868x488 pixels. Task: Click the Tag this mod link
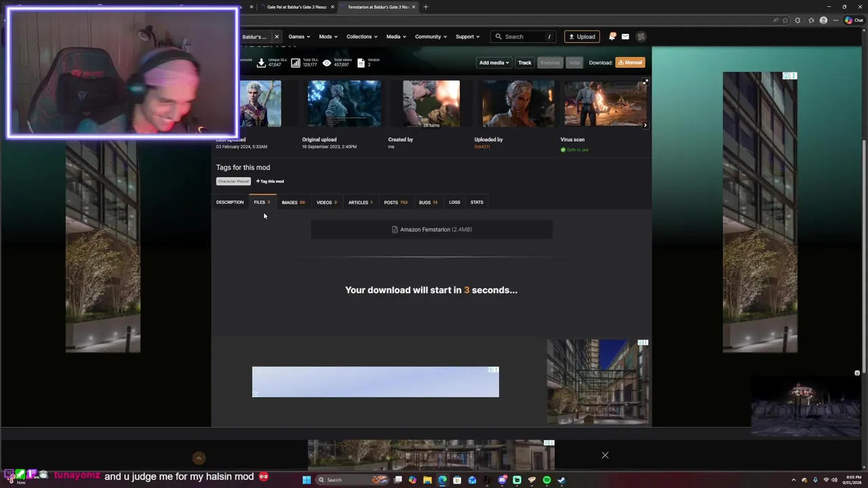point(270,182)
